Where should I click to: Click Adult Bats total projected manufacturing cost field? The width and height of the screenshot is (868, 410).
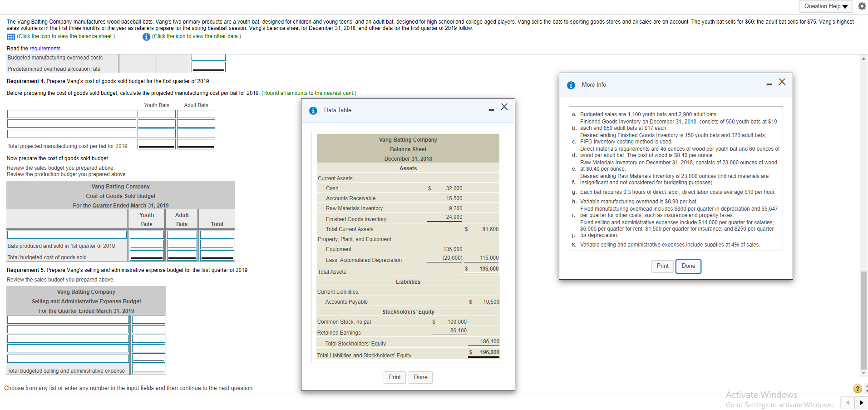pyautogui.click(x=196, y=144)
